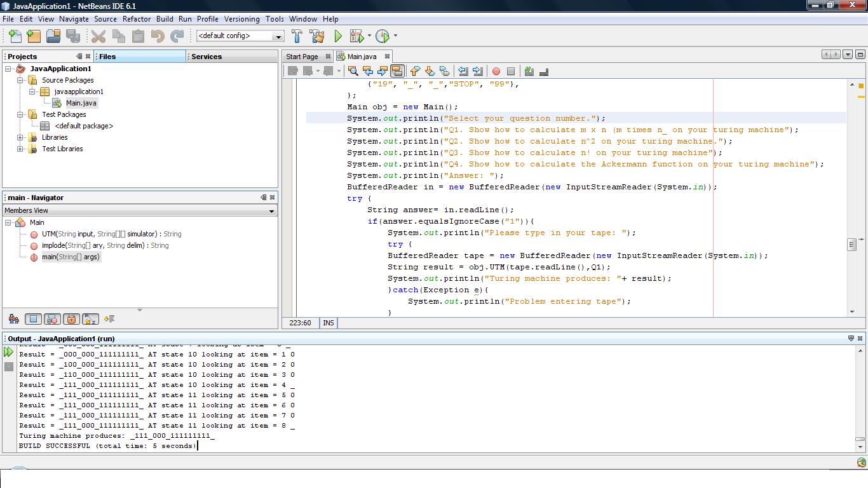
Task: Open the Members View dropdown in Navigator
Action: coord(271,211)
